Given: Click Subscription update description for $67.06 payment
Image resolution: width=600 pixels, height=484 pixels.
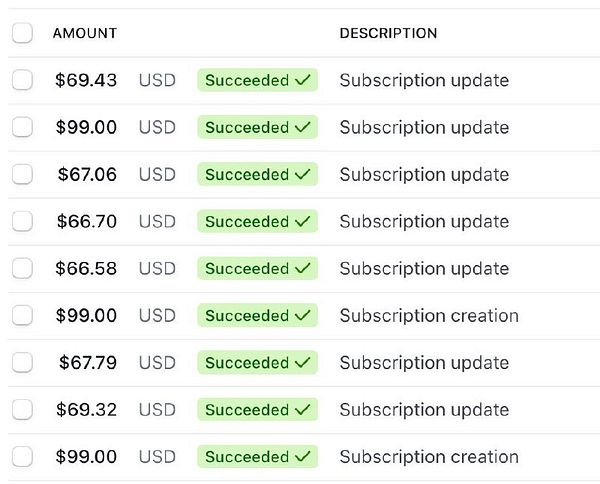Looking at the screenshot, I should [424, 175].
